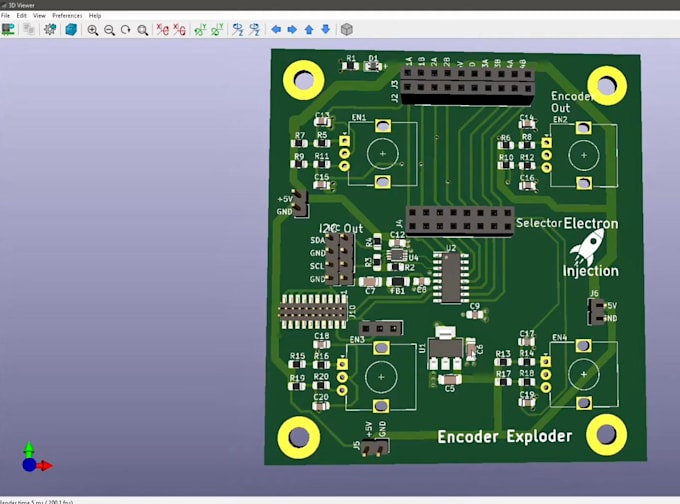Rotate Y clockwise with first green Y icon
This screenshot has width=680, height=504.
tap(200, 29)
